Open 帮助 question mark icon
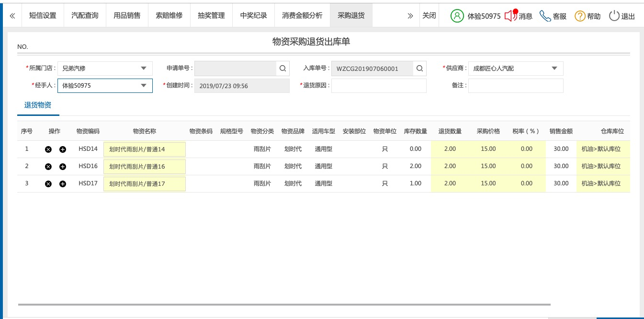 (x=580, y=16)
